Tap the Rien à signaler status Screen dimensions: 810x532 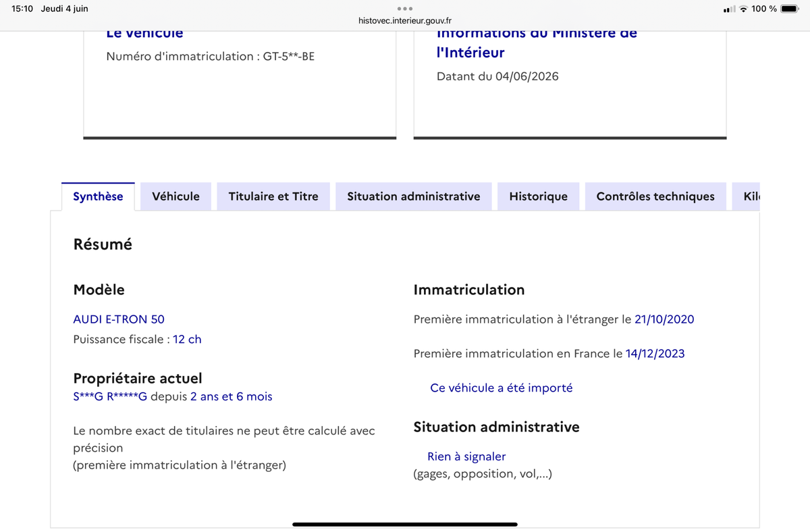(466, 457)
